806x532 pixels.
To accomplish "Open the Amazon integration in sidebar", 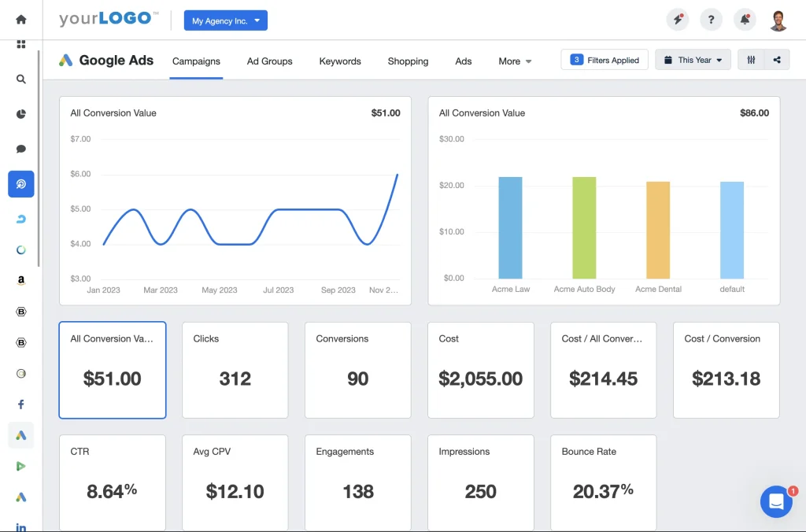I will pos(21,280).
